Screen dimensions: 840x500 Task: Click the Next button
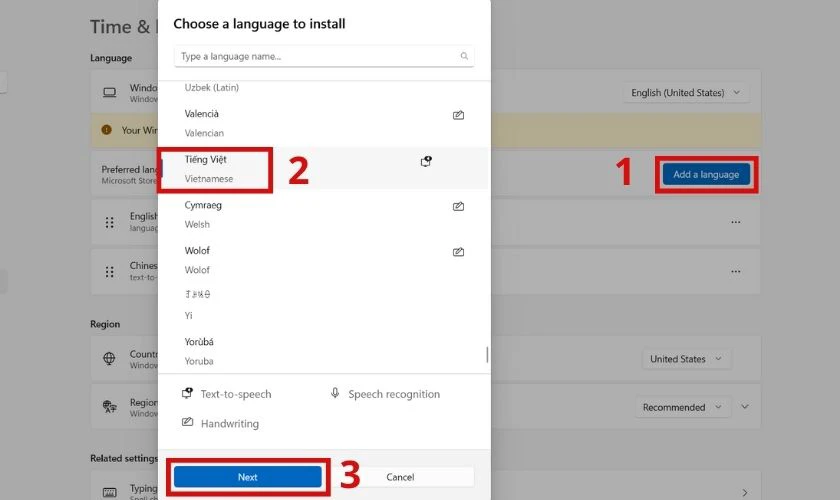[x=248, y=477]
